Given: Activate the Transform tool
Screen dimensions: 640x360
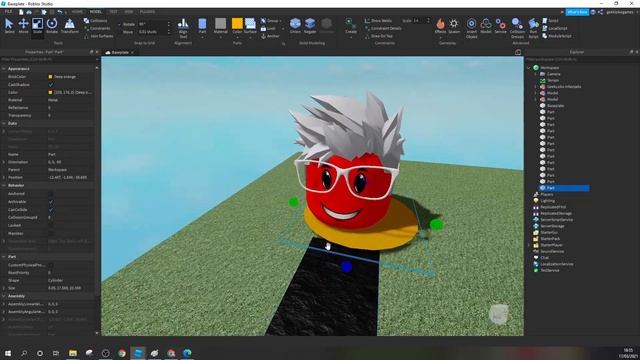Looking at the screenshot, I should (70, 26).
